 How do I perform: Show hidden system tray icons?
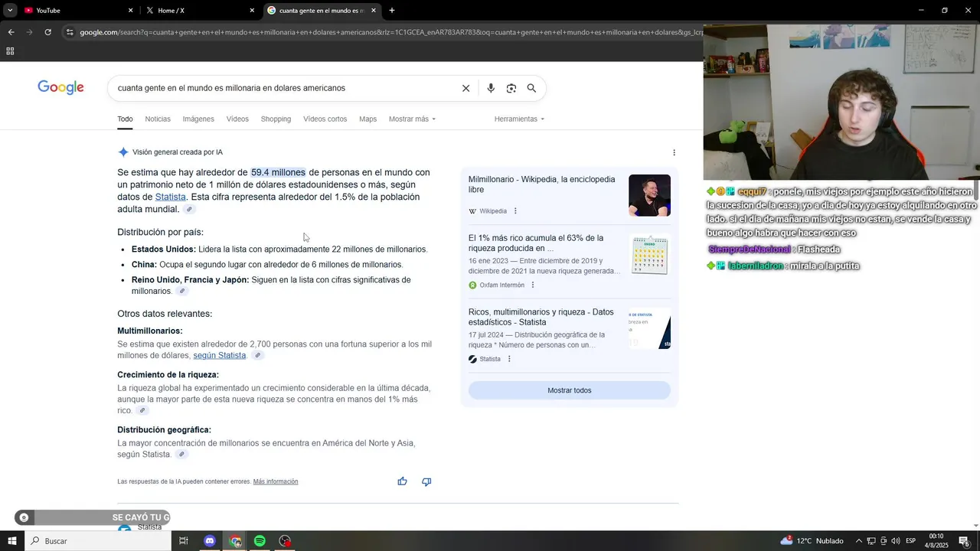tap(858, 541)
